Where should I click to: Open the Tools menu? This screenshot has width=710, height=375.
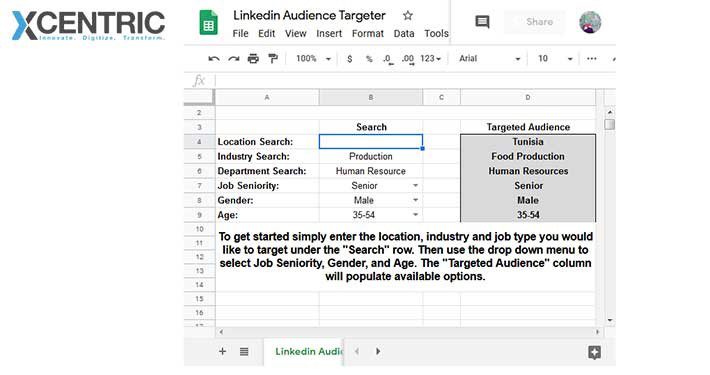tap(436, 34)
